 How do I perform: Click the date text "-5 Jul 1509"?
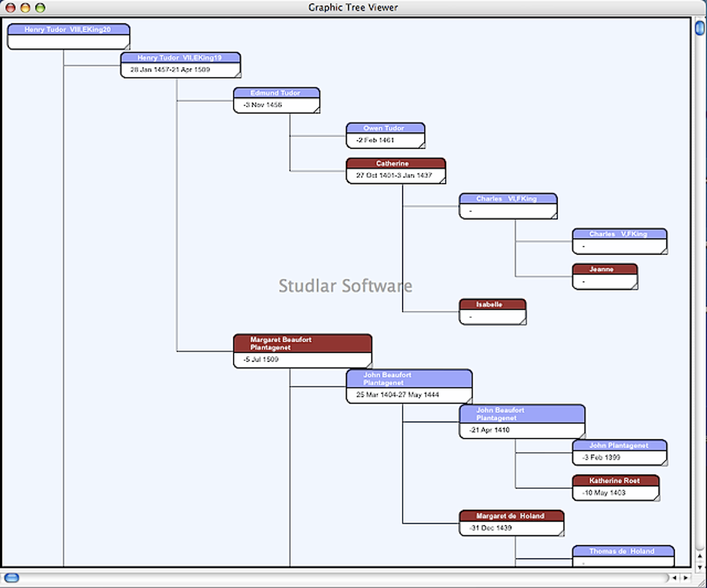[x=261, y=359]
